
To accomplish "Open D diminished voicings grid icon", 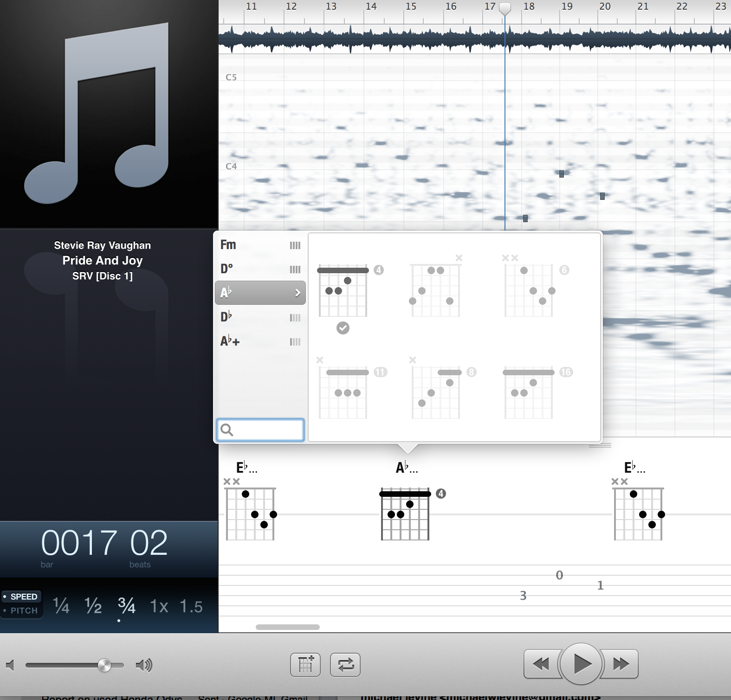I will 295,270.
